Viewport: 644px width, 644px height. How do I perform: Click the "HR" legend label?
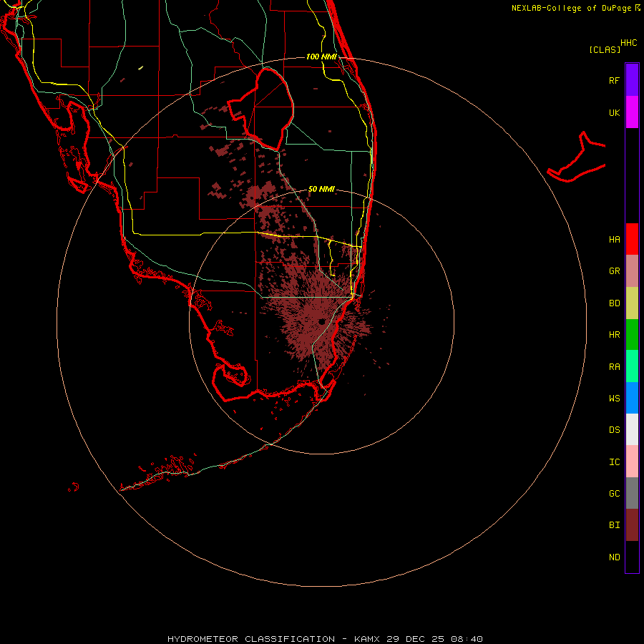(x=614, y=335)
